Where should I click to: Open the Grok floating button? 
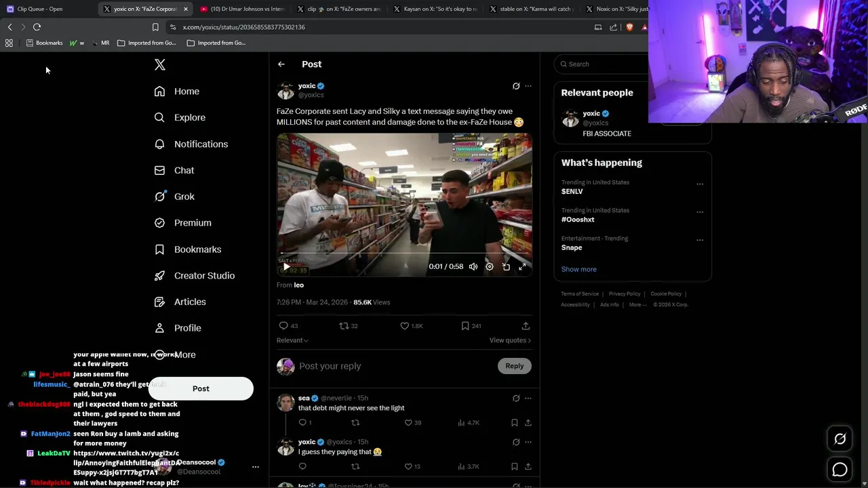(x=840, y=439)
